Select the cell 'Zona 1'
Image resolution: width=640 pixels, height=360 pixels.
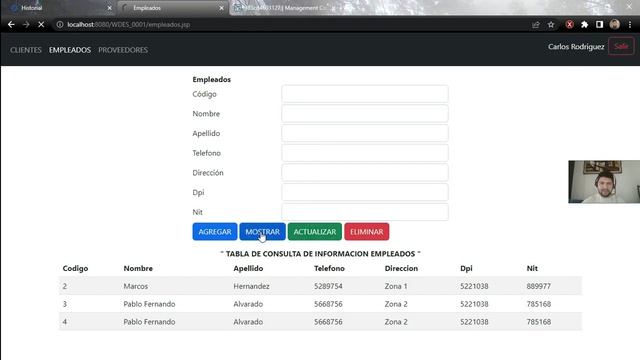[x=396, y=286]
